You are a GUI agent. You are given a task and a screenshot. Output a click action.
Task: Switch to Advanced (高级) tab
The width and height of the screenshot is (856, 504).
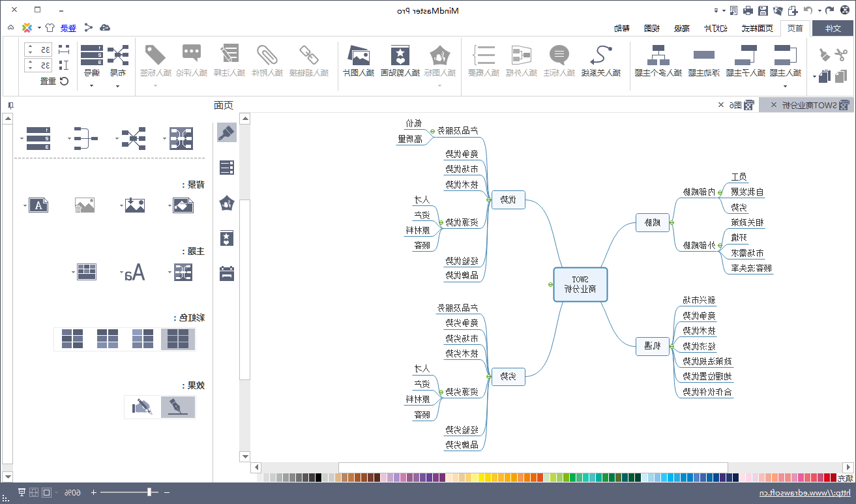[681, 28]
